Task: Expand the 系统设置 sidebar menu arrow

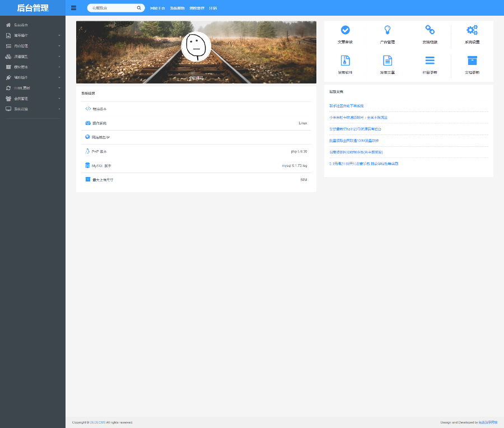Action: coord(59,109)
